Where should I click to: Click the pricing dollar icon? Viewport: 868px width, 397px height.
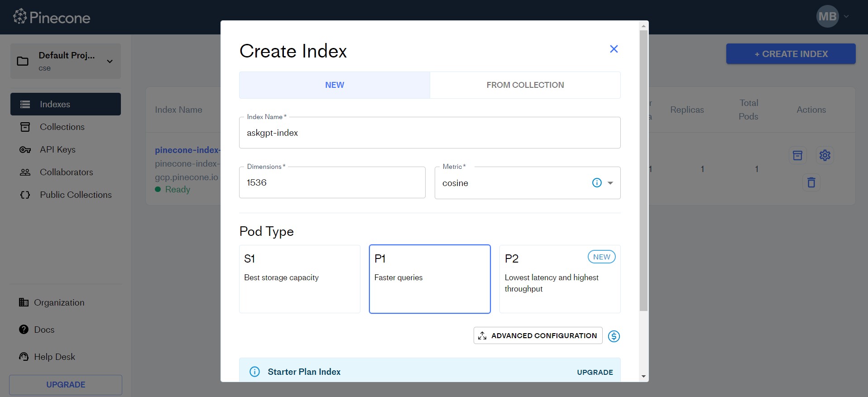[614, 336]
